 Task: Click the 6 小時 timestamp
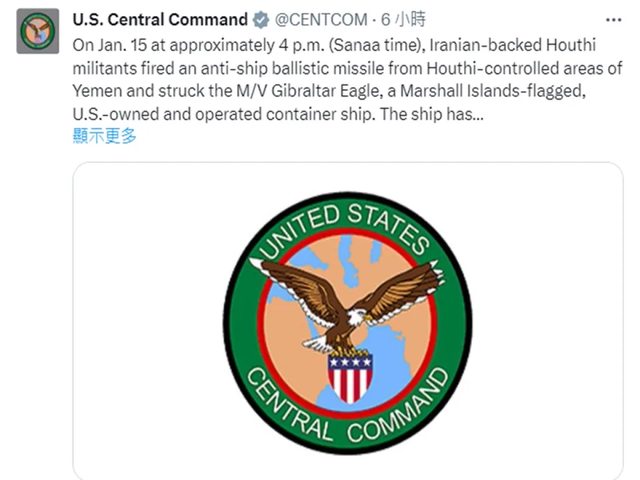click(403, 20)
